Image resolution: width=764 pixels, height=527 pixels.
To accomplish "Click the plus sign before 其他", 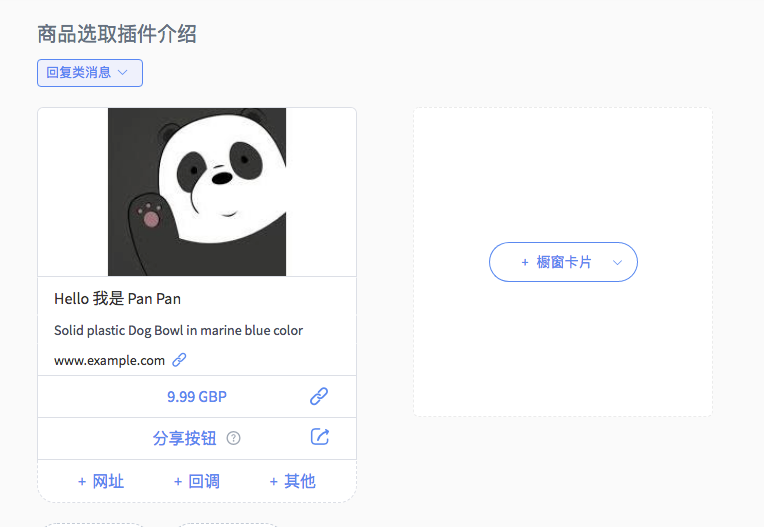I will click(273, 482).
